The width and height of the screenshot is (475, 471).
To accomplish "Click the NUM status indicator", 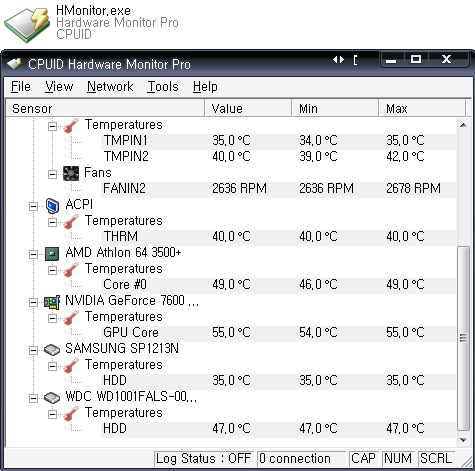I will [x=398, y=459].
